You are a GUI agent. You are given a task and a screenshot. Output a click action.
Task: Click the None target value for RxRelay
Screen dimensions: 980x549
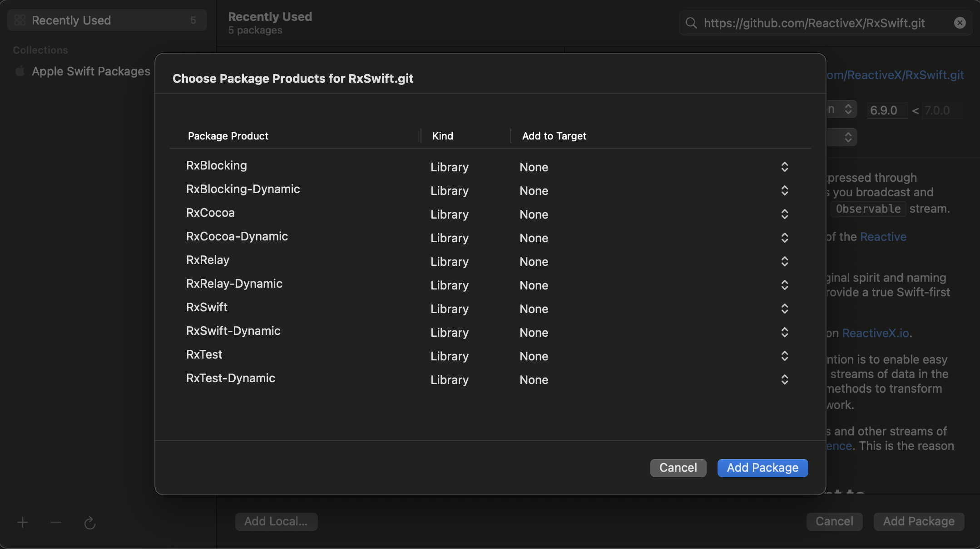click(x=534, y=262)
